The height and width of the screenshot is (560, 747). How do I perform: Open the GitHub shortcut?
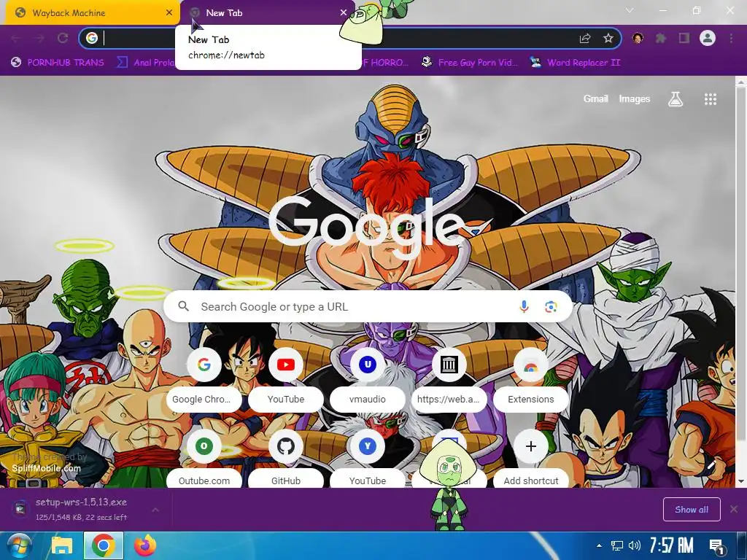pyautogui.click(x=286, y=459)
